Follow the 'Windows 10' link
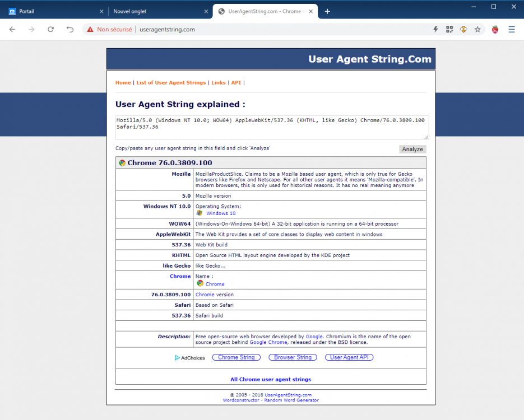 [x=220, y=213]
